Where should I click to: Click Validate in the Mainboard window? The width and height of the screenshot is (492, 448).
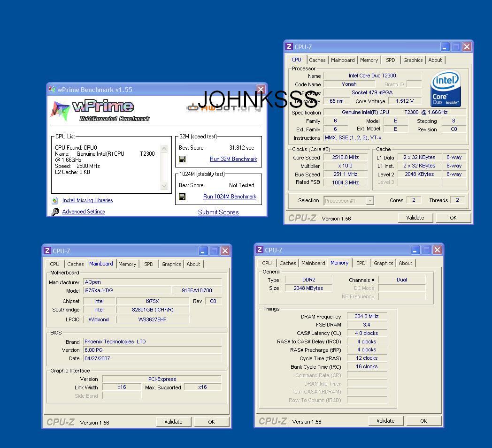click(x=174, y=422)
